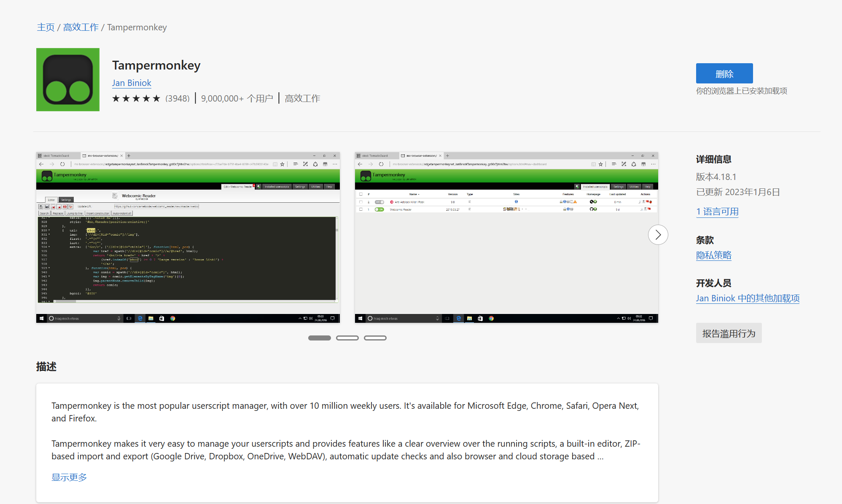Select the second carousel indicator pill
Viewport: 842px width, 504px height.
[347, 338]
